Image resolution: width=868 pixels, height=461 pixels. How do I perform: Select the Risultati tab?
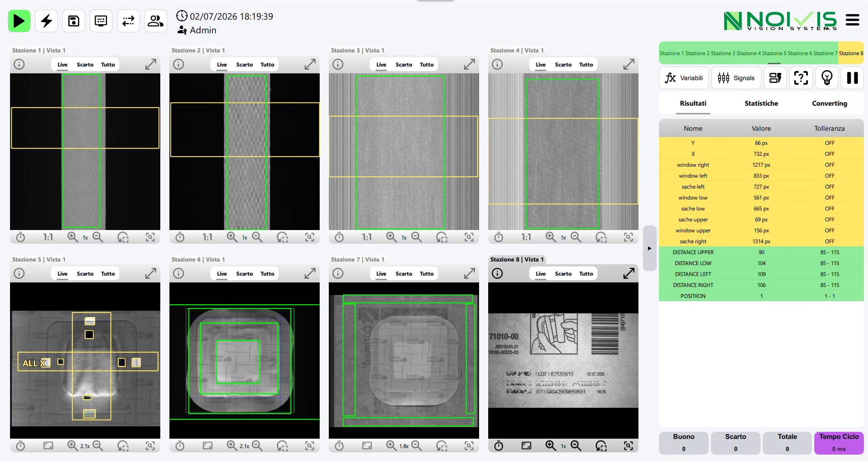[x=693, y=103]
